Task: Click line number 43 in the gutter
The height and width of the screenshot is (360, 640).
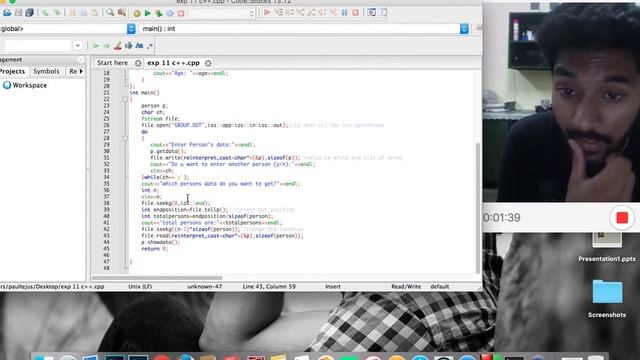Action: click(x=107, y=236)
